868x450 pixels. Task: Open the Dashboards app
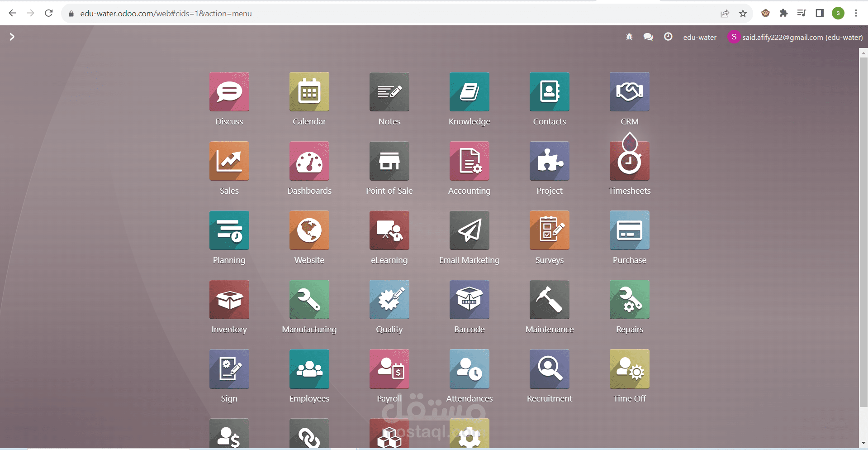309,161
